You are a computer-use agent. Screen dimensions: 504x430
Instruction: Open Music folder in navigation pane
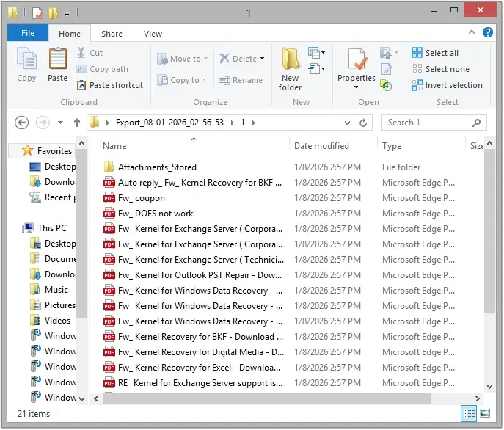tap(49, 290)
